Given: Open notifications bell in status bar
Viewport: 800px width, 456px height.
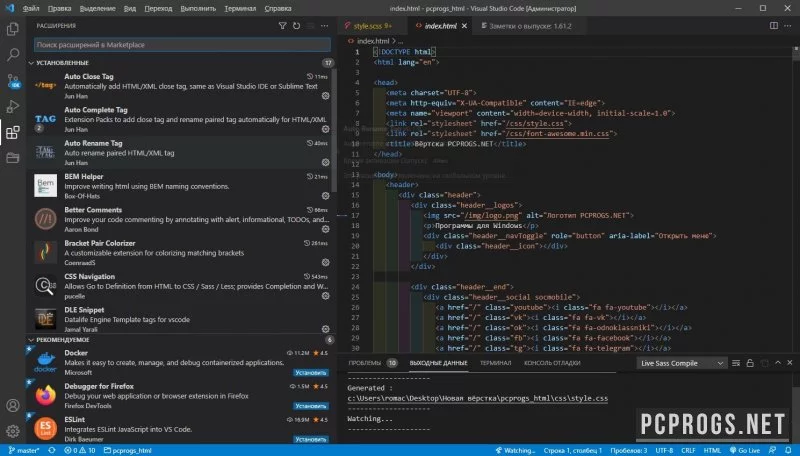Looking at the screenshot, I should 788,450.
